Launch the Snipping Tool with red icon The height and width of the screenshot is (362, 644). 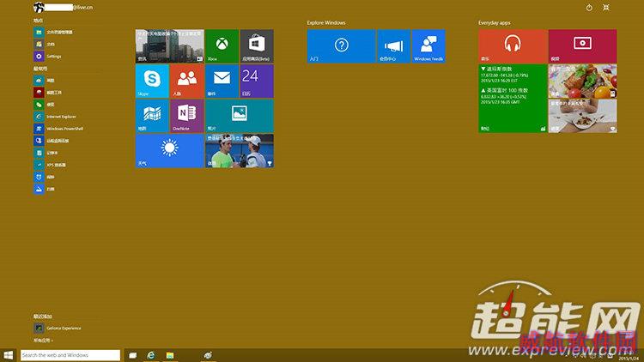47,93
